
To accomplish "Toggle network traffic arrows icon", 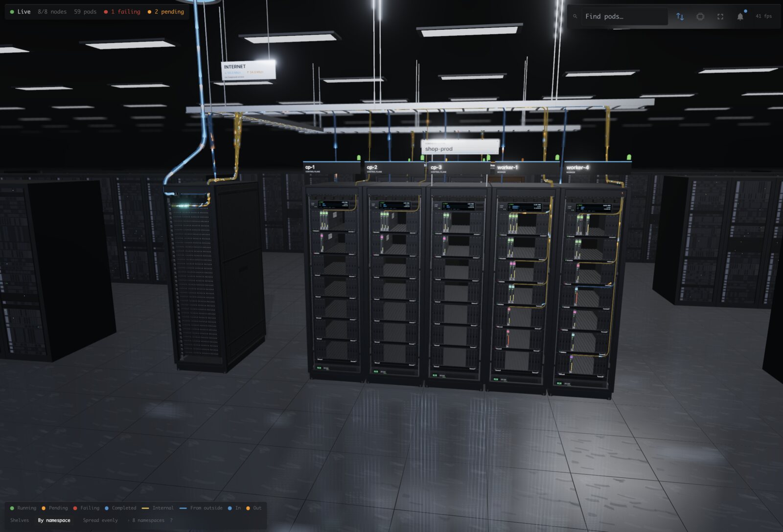I will [x=680, y=17].
